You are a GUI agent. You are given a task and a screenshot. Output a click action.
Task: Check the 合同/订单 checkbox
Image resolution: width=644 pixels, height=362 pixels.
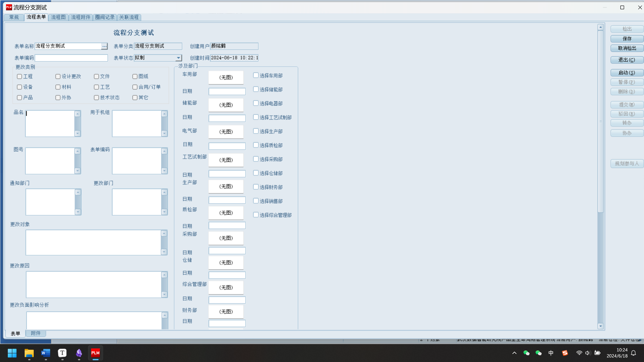click(x=135, y=87)
